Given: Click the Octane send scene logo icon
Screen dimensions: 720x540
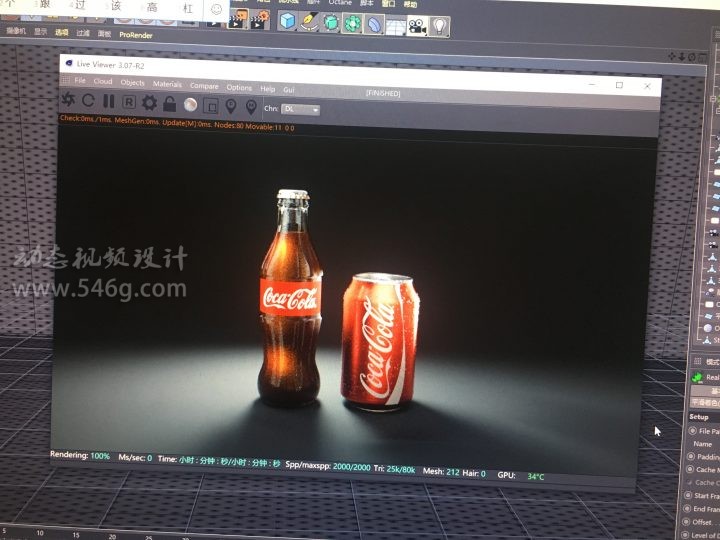Looking at the screenshot, I should click(69, 99).
